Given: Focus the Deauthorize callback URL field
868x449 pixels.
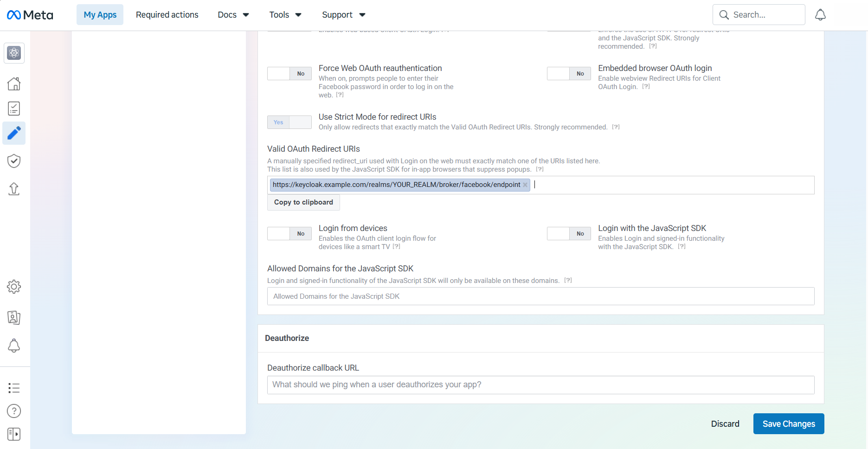Looking at the screenshot, I should coord(540,385).
